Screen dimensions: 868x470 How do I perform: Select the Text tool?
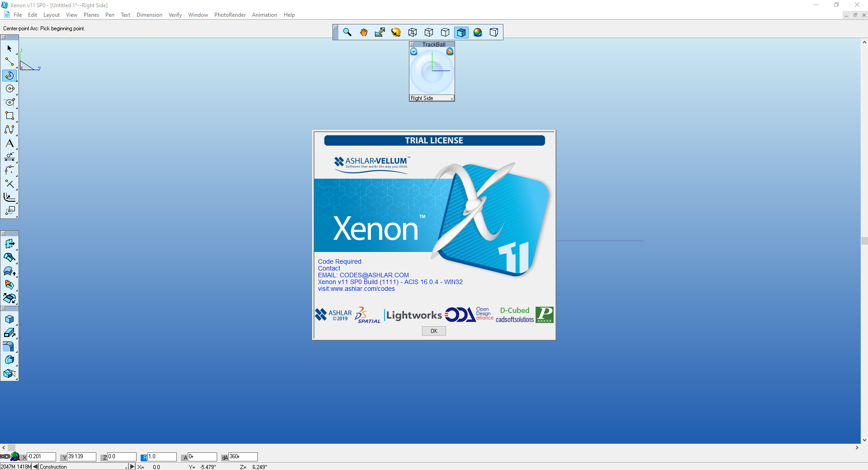pos(9,143)
